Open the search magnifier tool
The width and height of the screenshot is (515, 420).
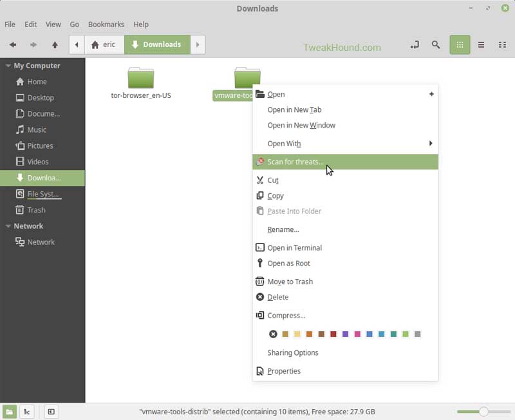[436, 44]
